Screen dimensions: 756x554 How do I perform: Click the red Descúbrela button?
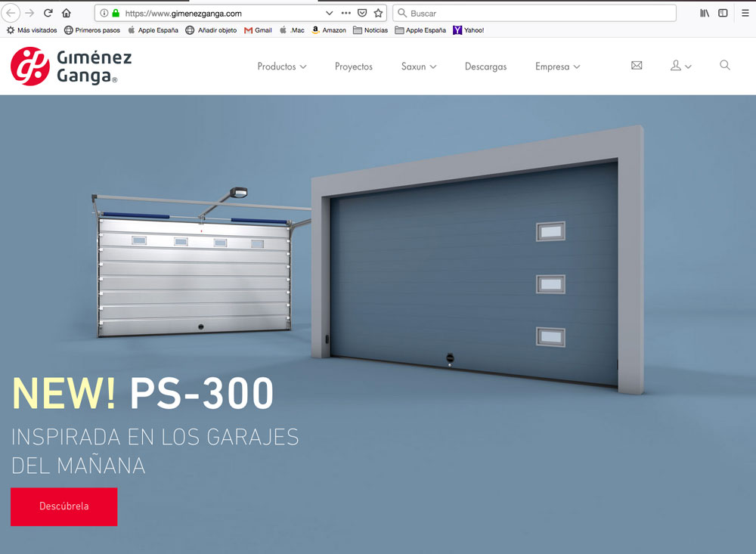click(x=64, y=506)
